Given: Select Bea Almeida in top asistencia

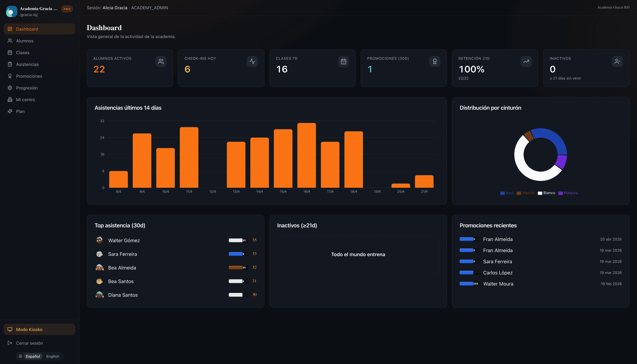Looking at the screenshot, I should (x=176, y=268).
